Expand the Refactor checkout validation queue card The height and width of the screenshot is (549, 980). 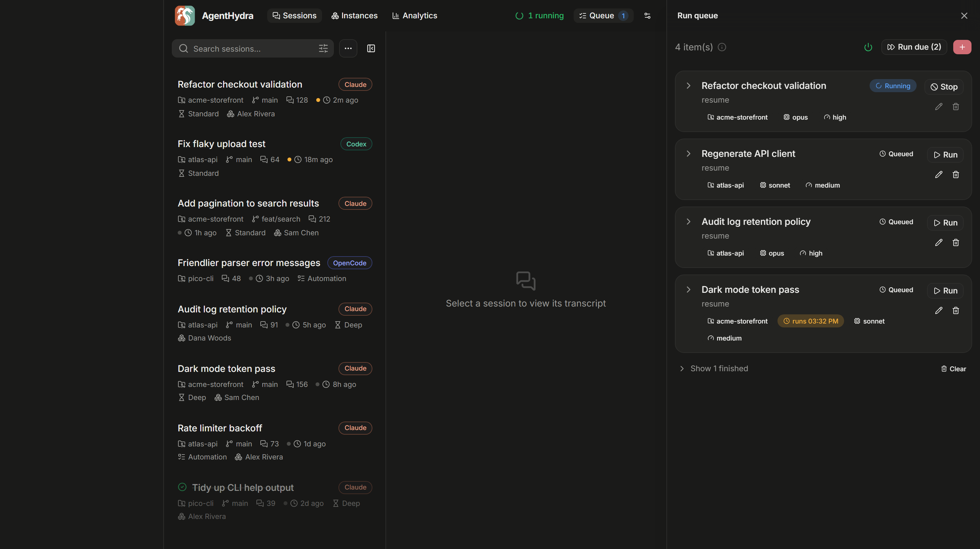[x=688, y=86]
